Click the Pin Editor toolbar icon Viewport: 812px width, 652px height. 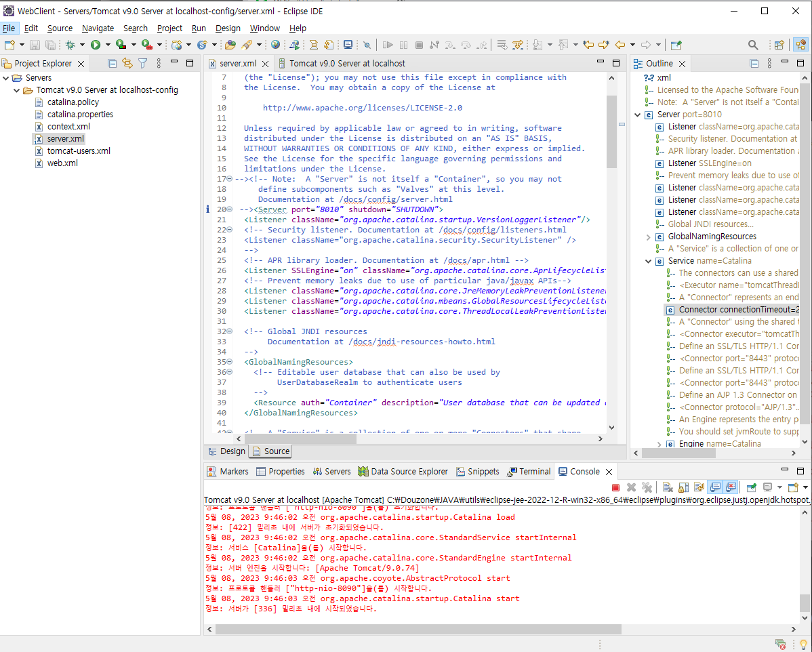click(x=676, y=45)
